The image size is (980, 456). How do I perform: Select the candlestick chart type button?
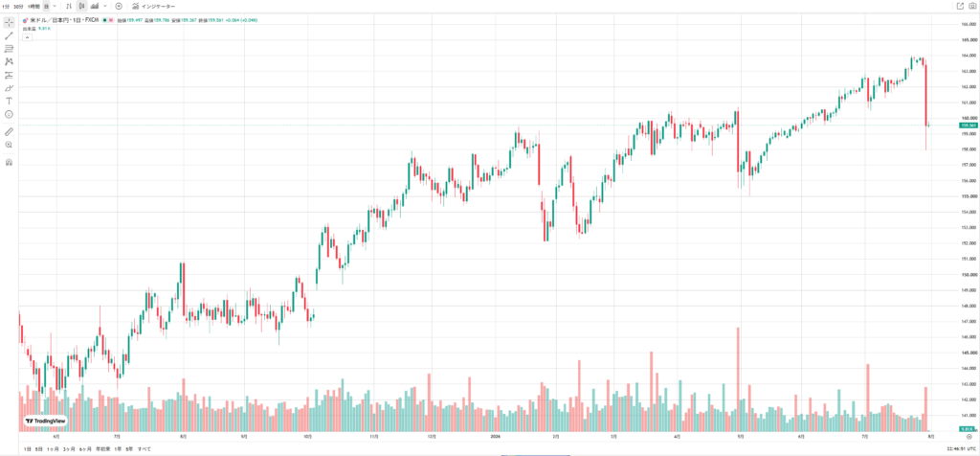[x=81, y=6]
